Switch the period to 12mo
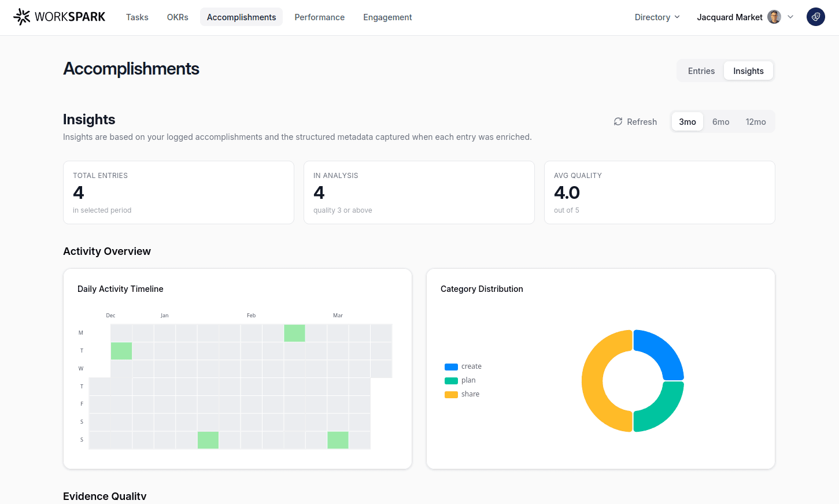The width and height of the screenshot is (839, 504). pos(756,121)
